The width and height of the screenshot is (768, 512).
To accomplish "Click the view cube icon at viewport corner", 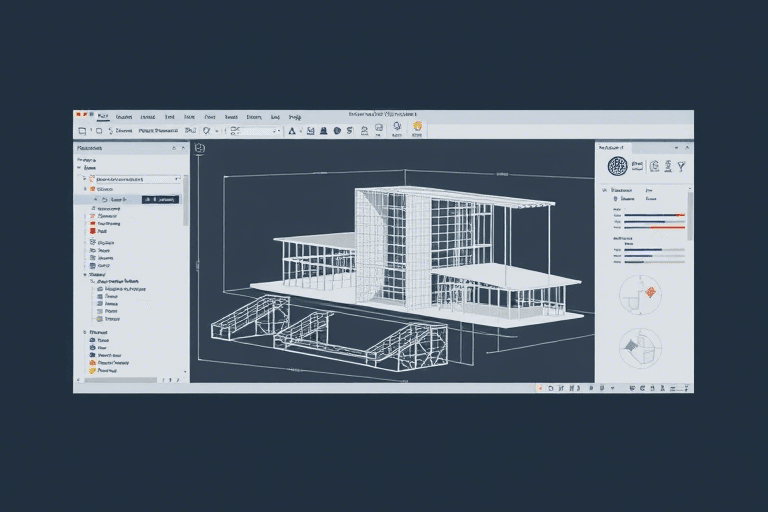I will (199, 149).
